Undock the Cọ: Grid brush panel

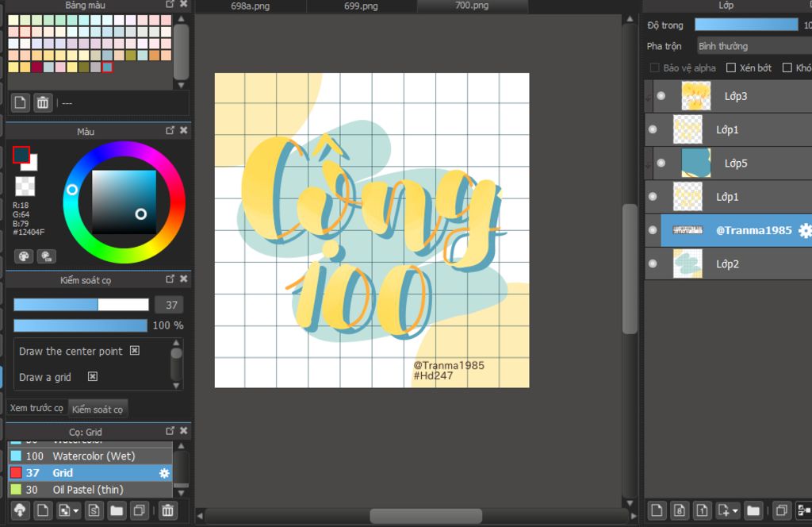pos(170,431)
